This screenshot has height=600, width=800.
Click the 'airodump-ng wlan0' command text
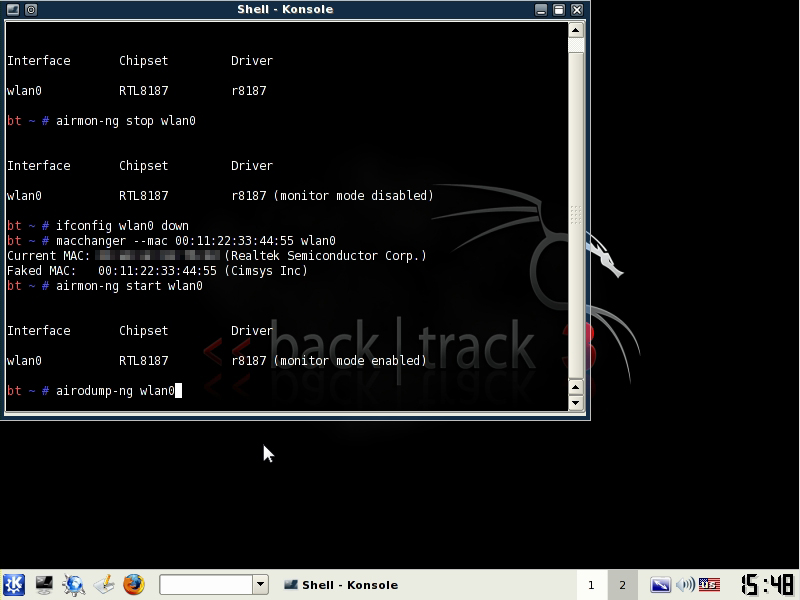coord(115,391)
